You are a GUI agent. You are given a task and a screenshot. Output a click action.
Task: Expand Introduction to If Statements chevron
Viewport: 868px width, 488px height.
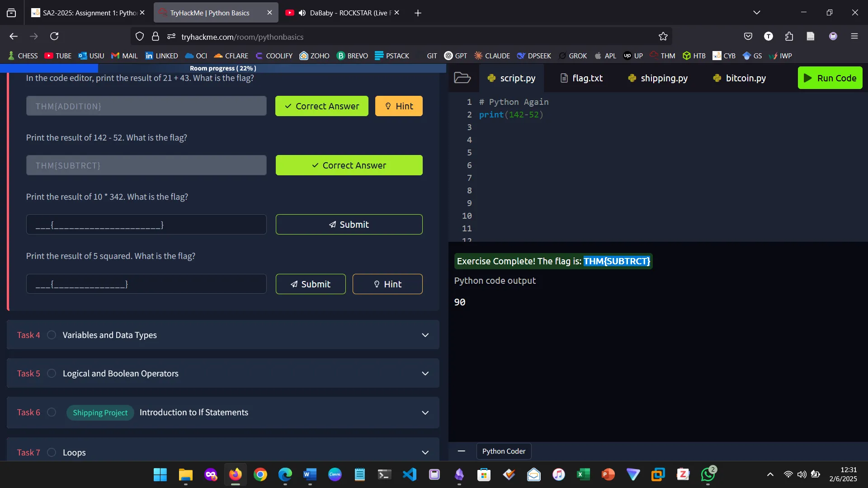click(425, 413)
